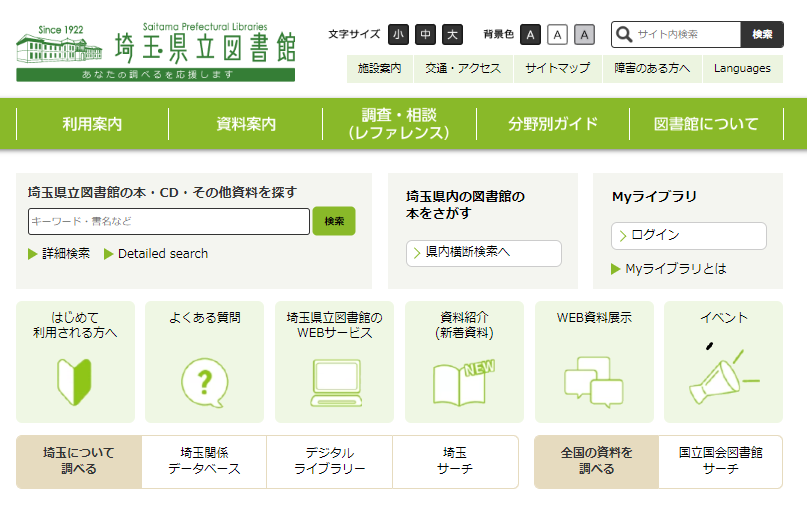Open 資料紹介(新着資料) card
The height and width of the screenshot is (506, 807).
click(464, 362)
